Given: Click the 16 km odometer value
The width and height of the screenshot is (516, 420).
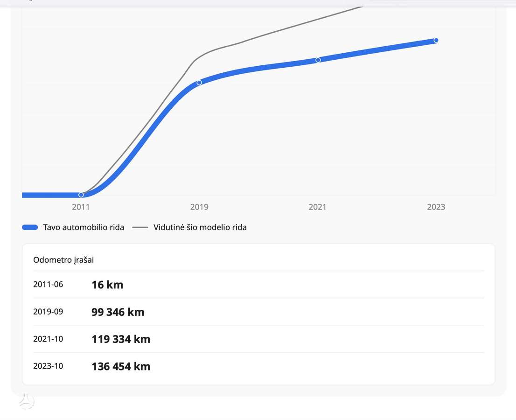Looking at the screenshot, I should [x=107, y=285].
